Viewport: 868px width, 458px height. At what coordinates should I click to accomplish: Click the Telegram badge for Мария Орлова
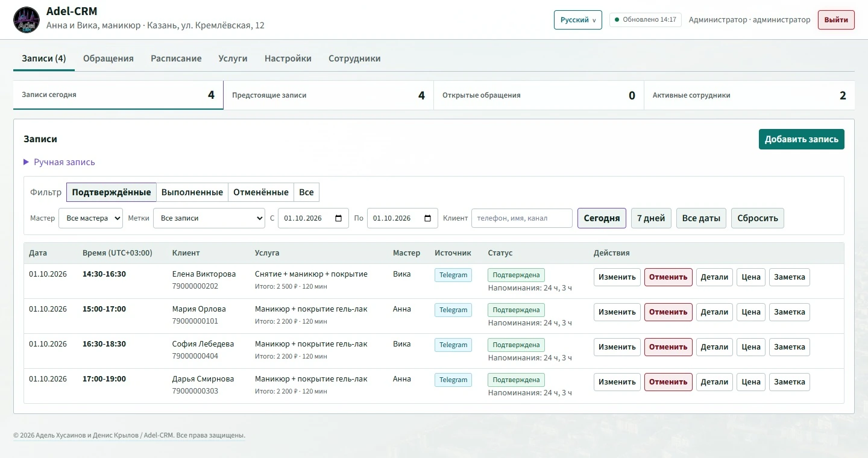point(453,310)
